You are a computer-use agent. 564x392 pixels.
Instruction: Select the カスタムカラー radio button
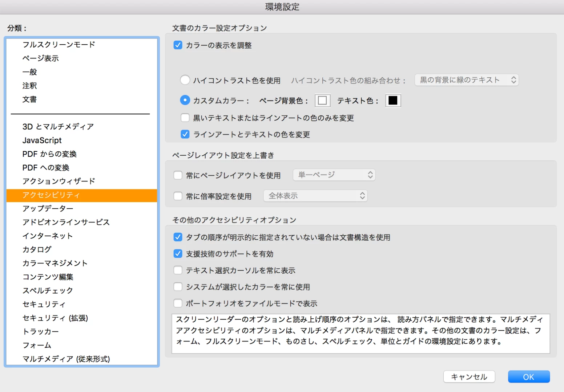tap(185, 100)
